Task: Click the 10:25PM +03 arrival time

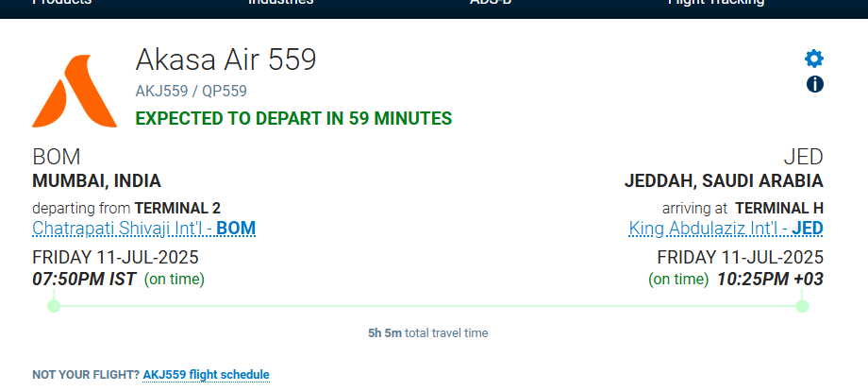Action: point(770,280)
